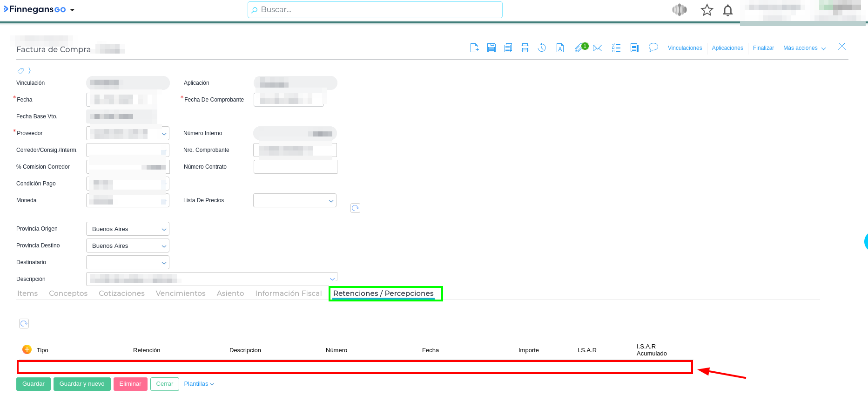This screenshot has width=868, height=396.
Task: Refresh icon next to Lista De Precios
Action: tap(355, 208)
